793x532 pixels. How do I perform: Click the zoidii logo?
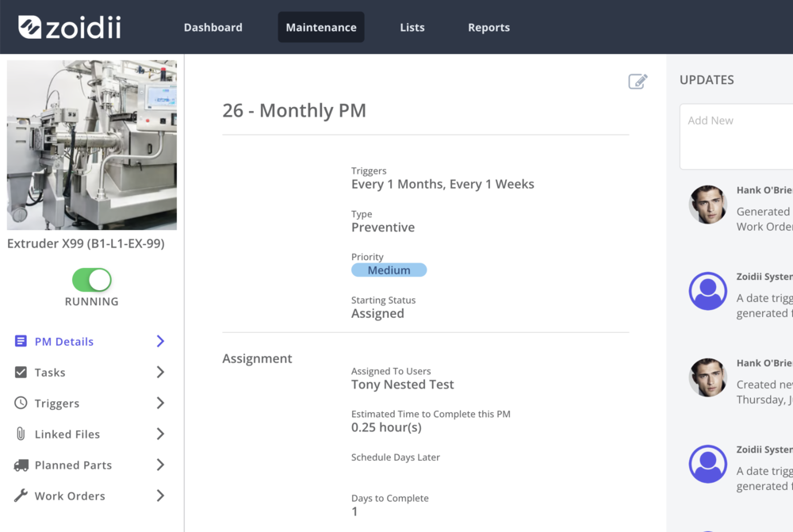70,27
